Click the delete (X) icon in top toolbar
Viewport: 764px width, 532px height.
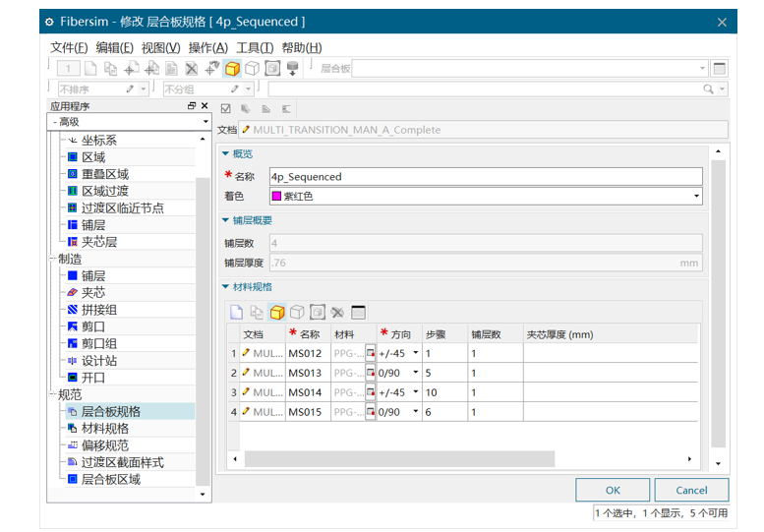coord(191,69)
